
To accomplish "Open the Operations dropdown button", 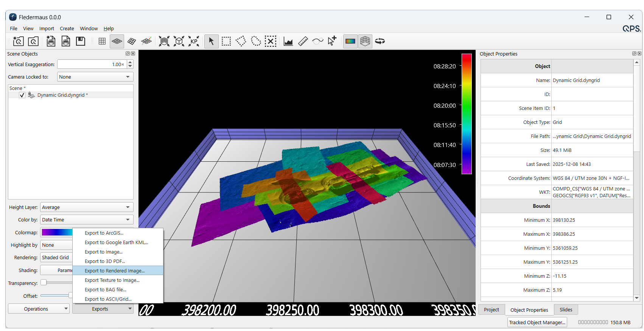I will click(x=39, y=309).
